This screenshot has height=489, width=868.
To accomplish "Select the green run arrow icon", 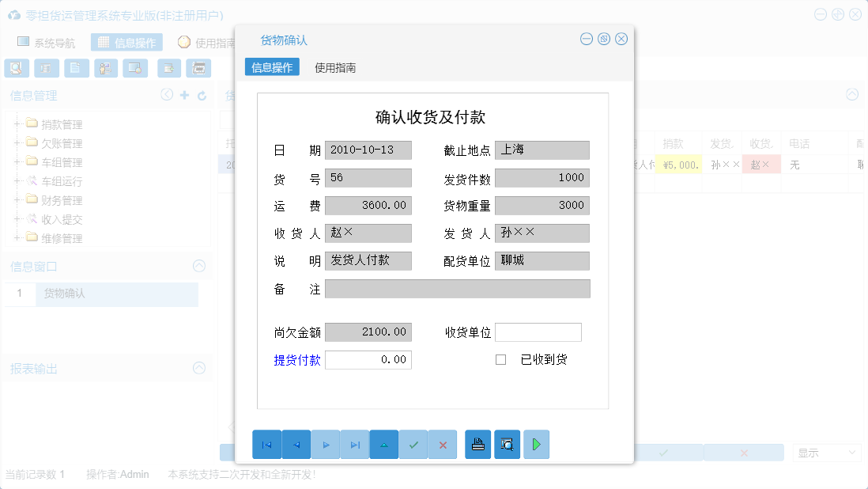I will tap(536, 444).
